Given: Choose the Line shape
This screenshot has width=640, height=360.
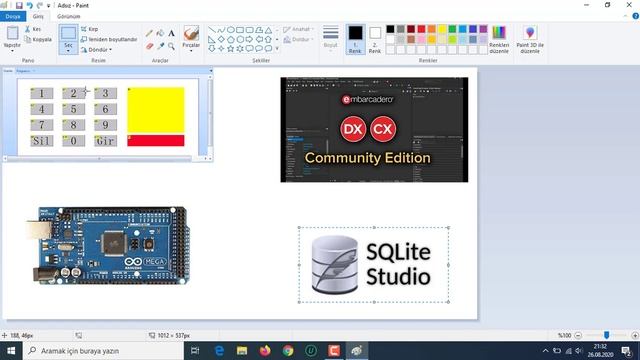Looking at the screenshot, I should [x=211, y=30].
